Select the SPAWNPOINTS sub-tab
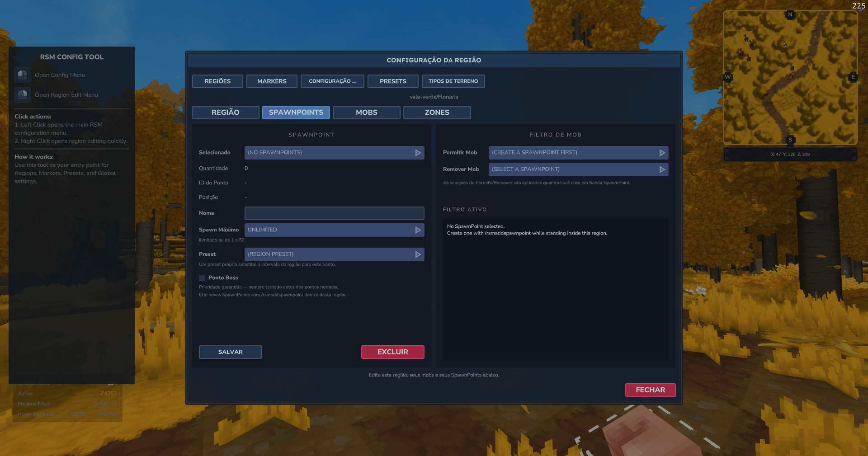 coord(296,113)
